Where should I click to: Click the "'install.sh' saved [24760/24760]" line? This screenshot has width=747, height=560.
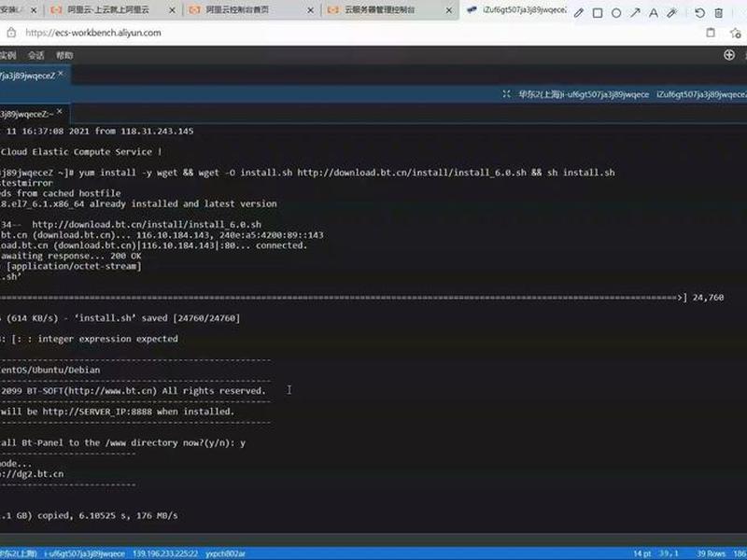tap(157, 318)
